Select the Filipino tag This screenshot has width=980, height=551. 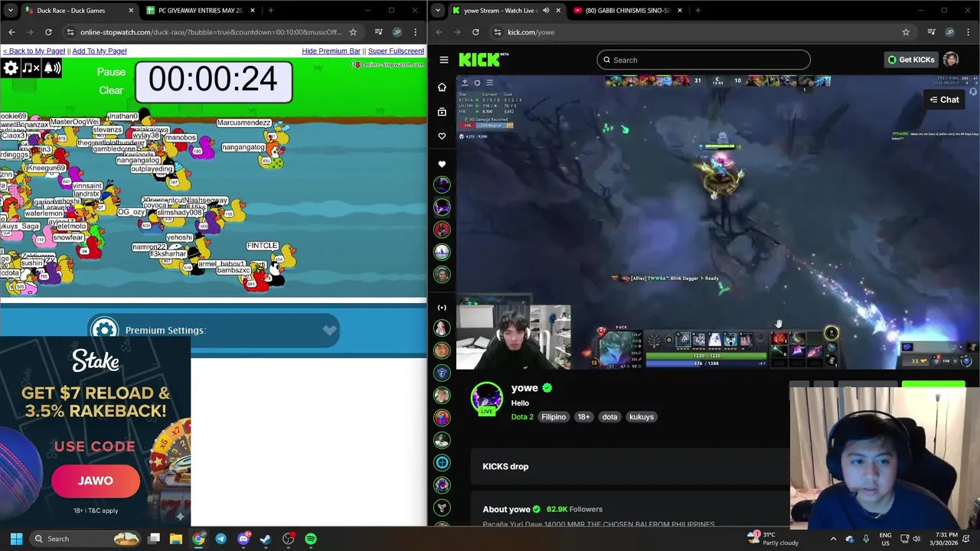[554, 417]
